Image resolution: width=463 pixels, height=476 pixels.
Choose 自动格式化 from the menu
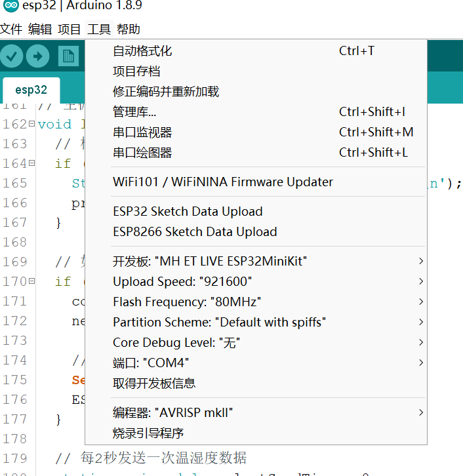point(256,51)
